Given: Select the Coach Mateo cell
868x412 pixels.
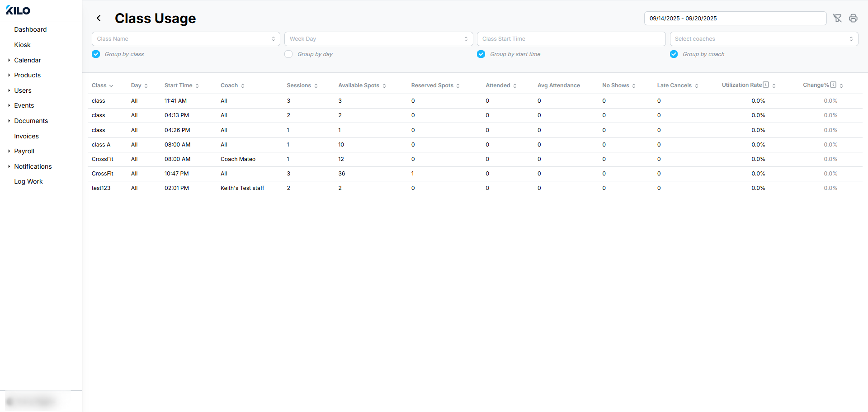Looking at the screenshot, I should point(238,159).
